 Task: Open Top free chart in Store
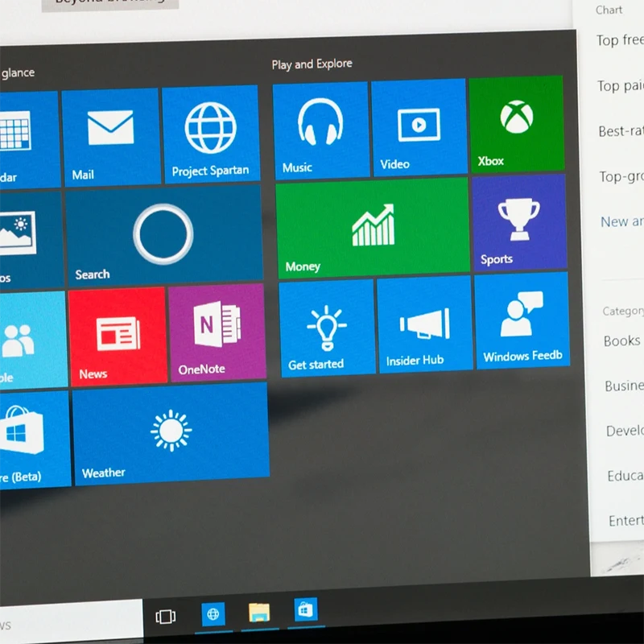pos(620,39)
